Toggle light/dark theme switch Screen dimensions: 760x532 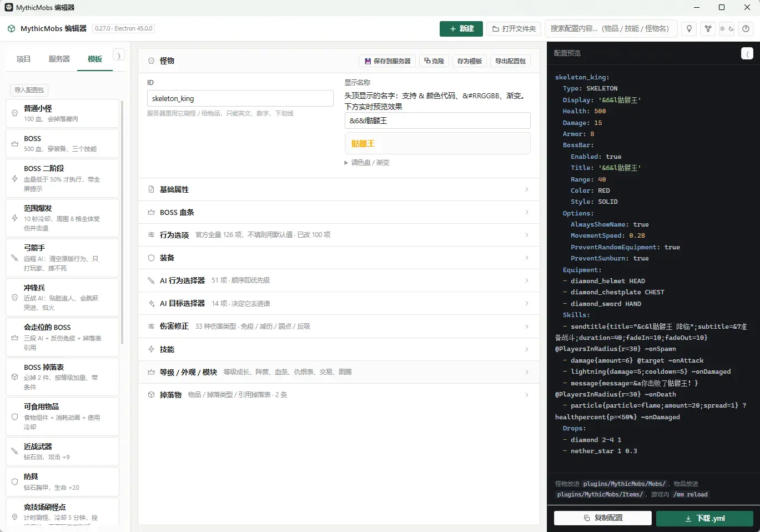click(727, 29)
